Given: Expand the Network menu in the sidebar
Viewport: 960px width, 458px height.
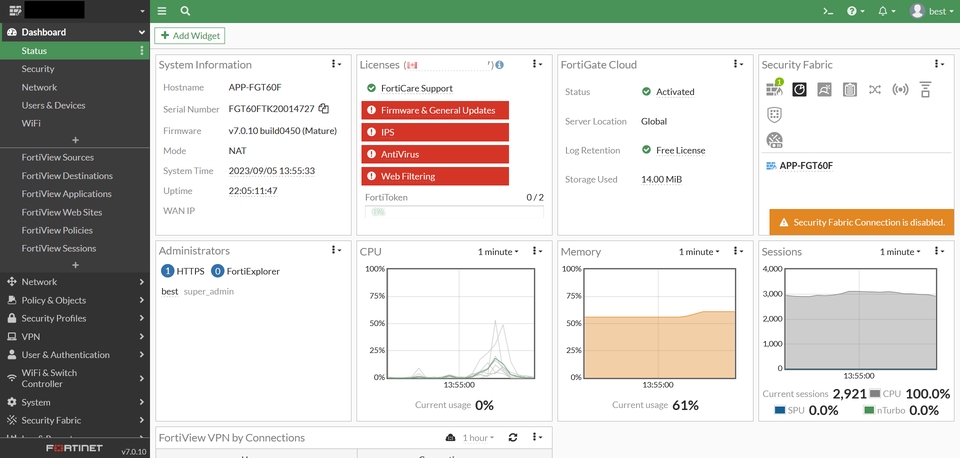Looking at the screenshot, I should coord(75,282).
